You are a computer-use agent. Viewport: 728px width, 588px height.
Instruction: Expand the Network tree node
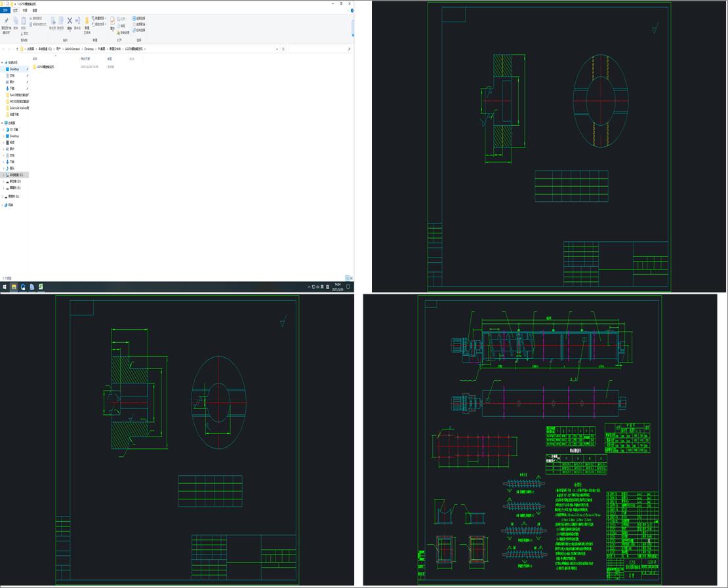[x=3, y=205]
